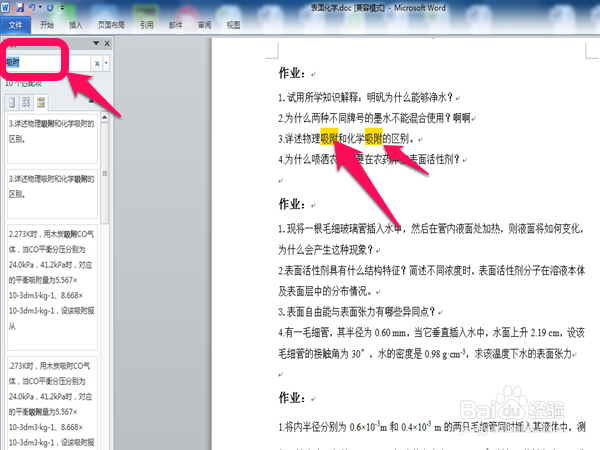Click the line starting 2.表面活性剂具有什么结构特征
Viewport: 600px width, 450px height.
tap(432, 271)
